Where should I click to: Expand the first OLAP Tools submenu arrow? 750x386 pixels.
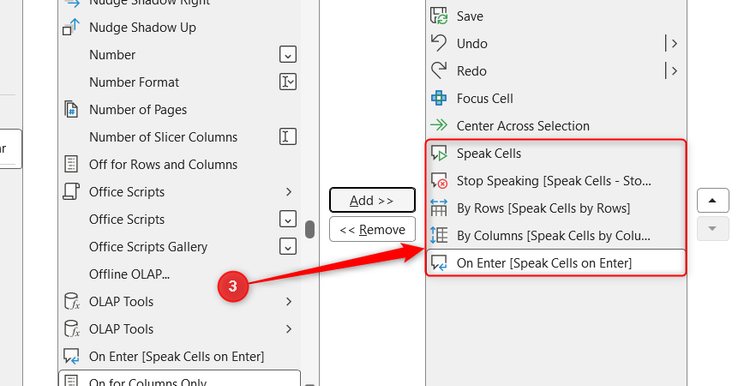[x=288, y=301]
